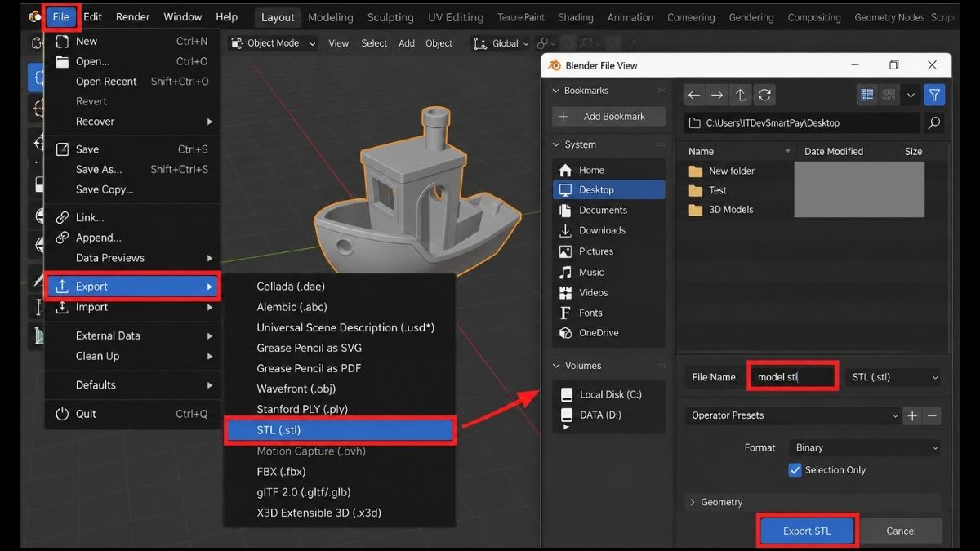Refresh the file list in File View
The height and width of the screenshot is (551, 980).
(764, 95)
